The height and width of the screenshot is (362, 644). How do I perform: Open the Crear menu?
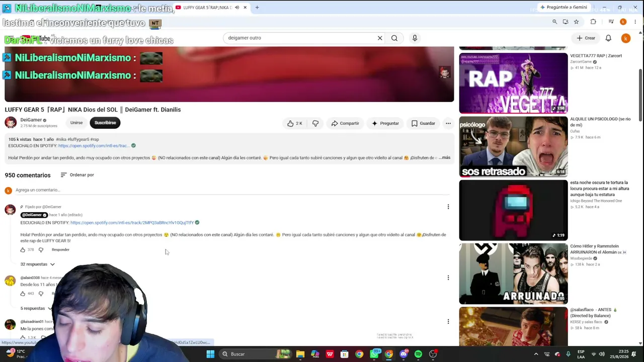586,38
